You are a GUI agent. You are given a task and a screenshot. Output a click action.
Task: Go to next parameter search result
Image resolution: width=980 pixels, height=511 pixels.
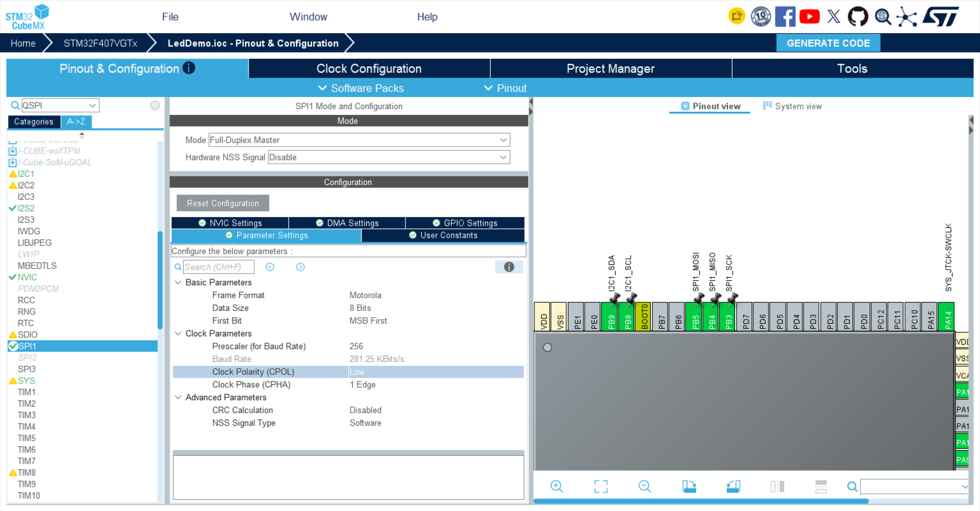pos(301,267)
